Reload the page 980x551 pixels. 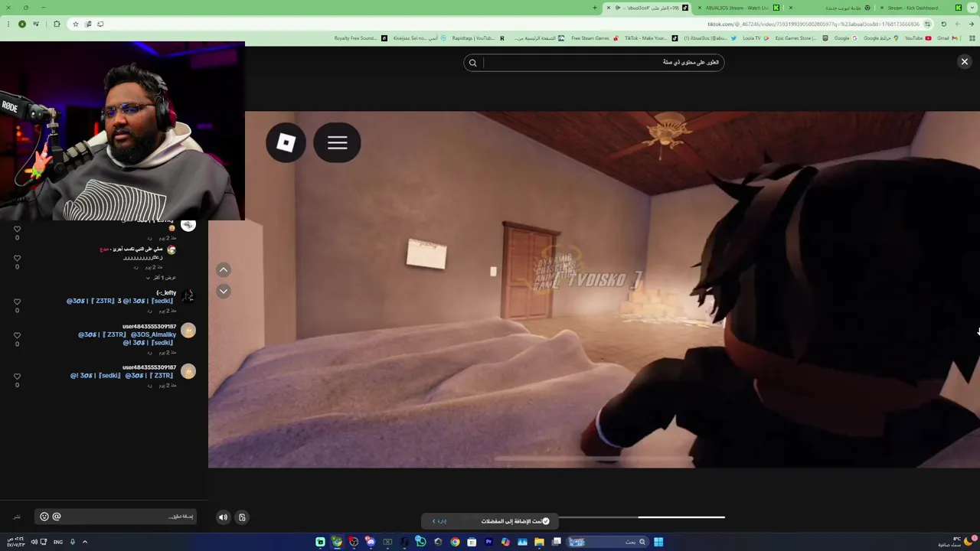(x=943, y=24)
